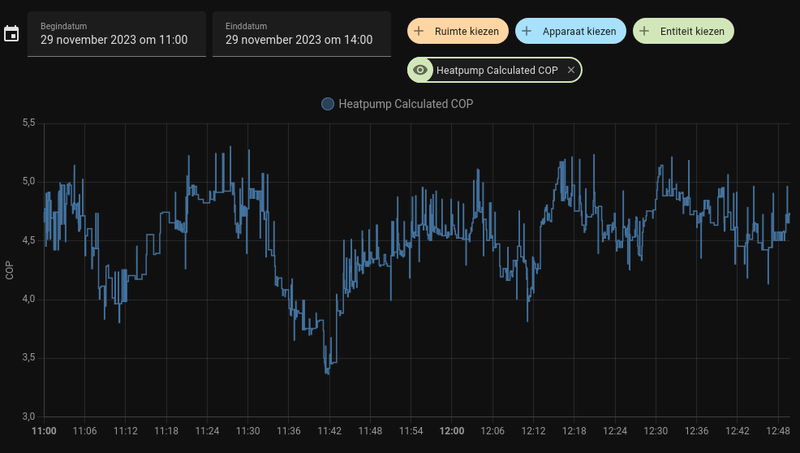
Task: Click the 5,0 y-axis value label
Action: coord(29,182)
